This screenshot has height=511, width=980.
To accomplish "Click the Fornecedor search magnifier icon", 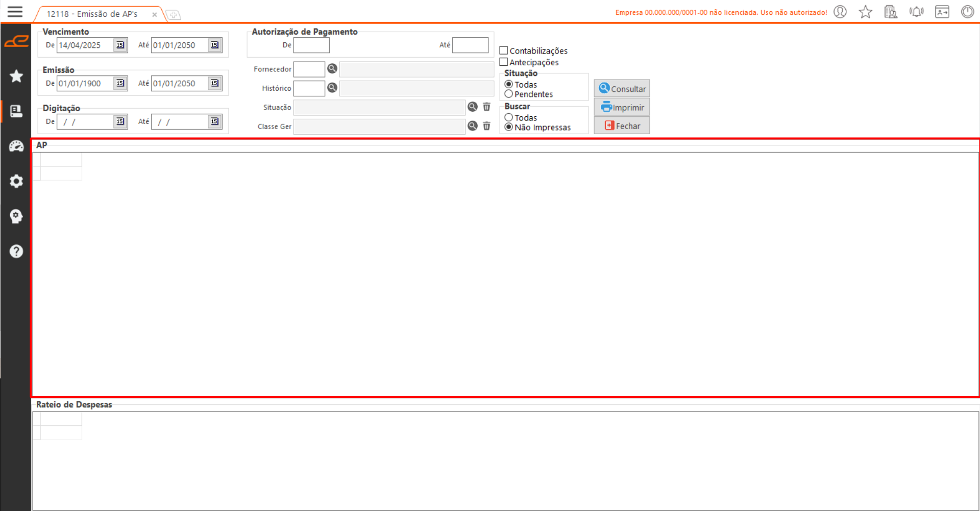I will (x=332, y=69).
